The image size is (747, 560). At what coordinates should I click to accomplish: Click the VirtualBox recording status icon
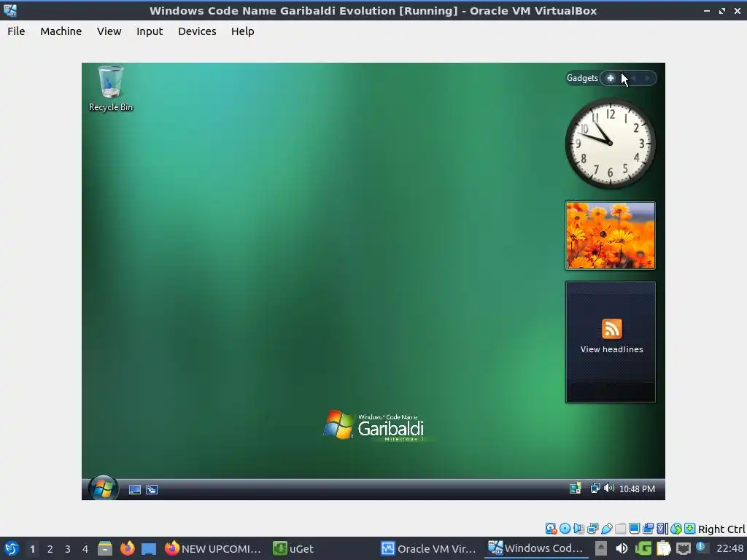(x=648, y=529)
